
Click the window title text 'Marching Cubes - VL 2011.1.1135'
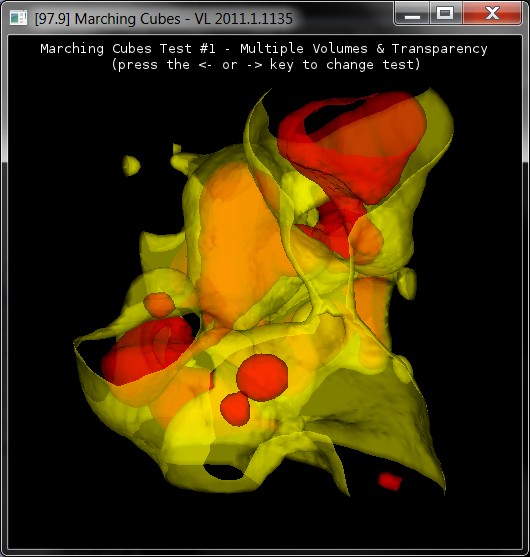[184, 18]
